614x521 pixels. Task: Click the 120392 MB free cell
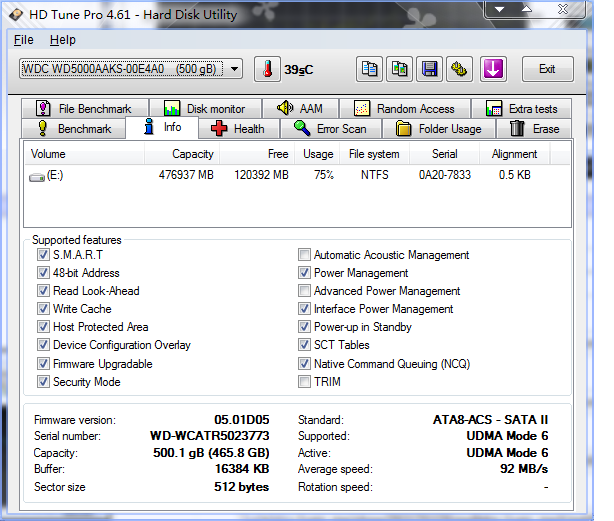click(262, 175)
